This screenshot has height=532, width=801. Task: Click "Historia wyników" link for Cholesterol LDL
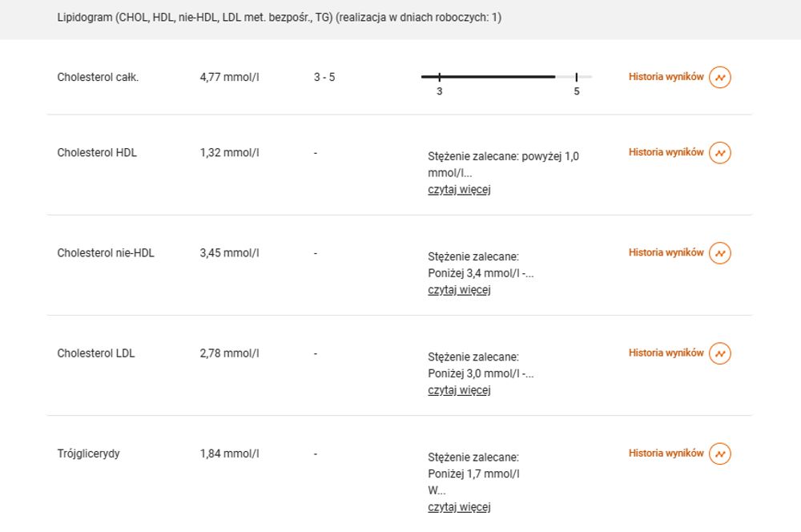[x=666, y=353]
